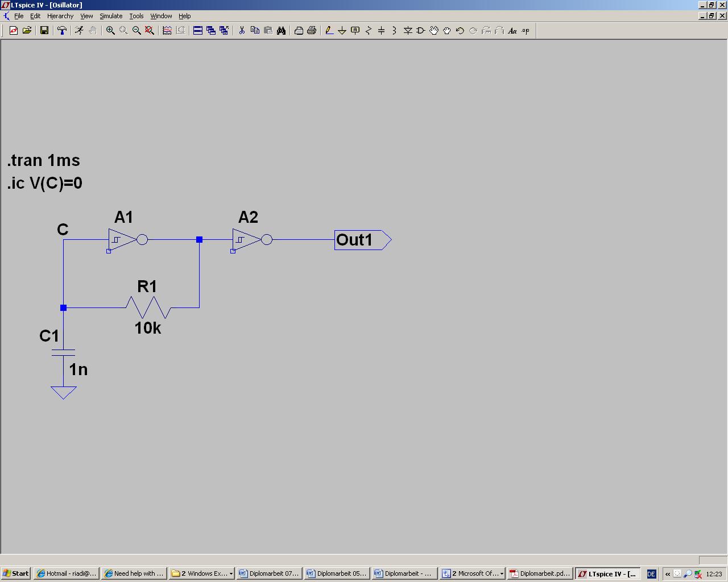This screenshot has height=582, width=728.
Task: Click the Pan magnifier icon
Action: 123,31
